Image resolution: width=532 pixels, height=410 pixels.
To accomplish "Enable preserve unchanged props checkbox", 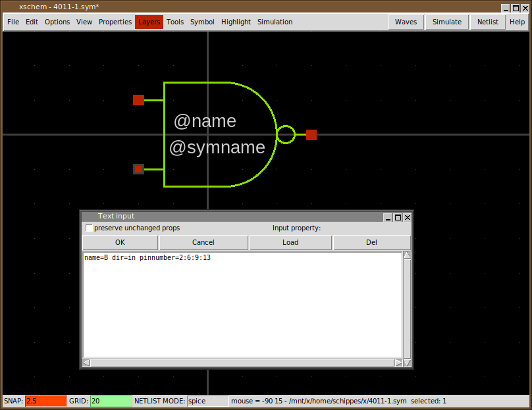I will 90,228.
